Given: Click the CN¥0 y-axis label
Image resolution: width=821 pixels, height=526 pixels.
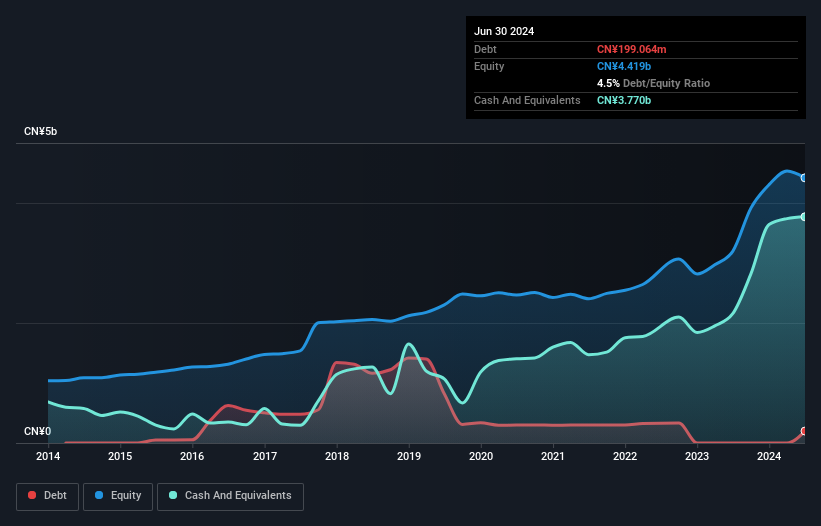Looking at the screenshot, I should point(38,431).
